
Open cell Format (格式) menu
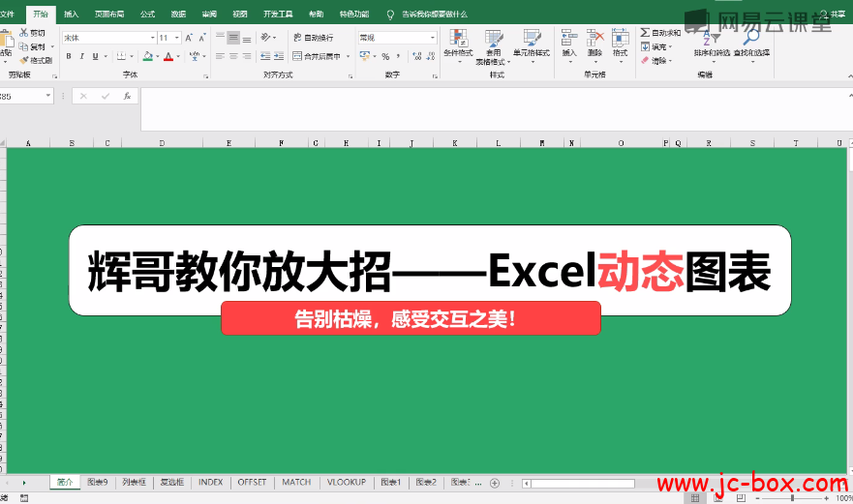621,45
